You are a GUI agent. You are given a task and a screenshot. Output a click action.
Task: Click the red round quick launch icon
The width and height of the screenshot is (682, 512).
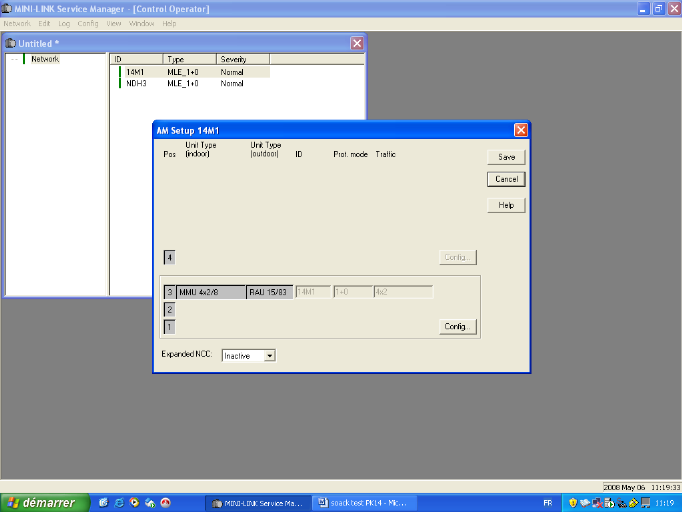tap(166, 503)
